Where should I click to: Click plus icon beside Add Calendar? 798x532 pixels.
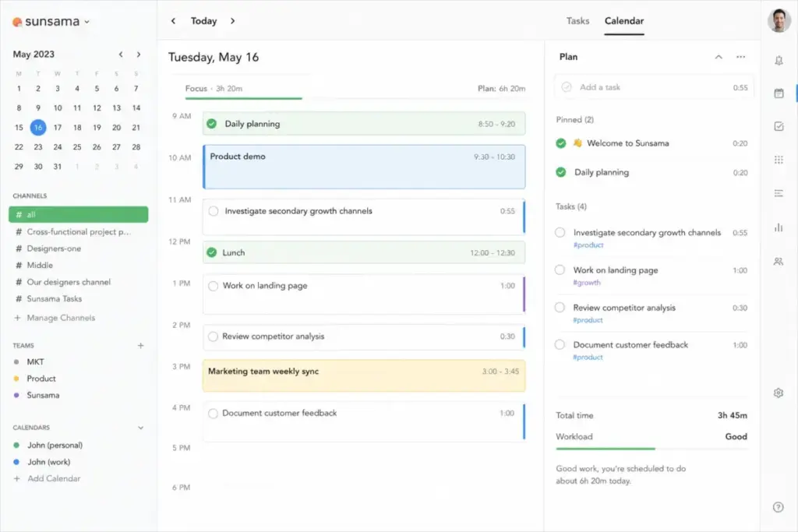point(17,478)
